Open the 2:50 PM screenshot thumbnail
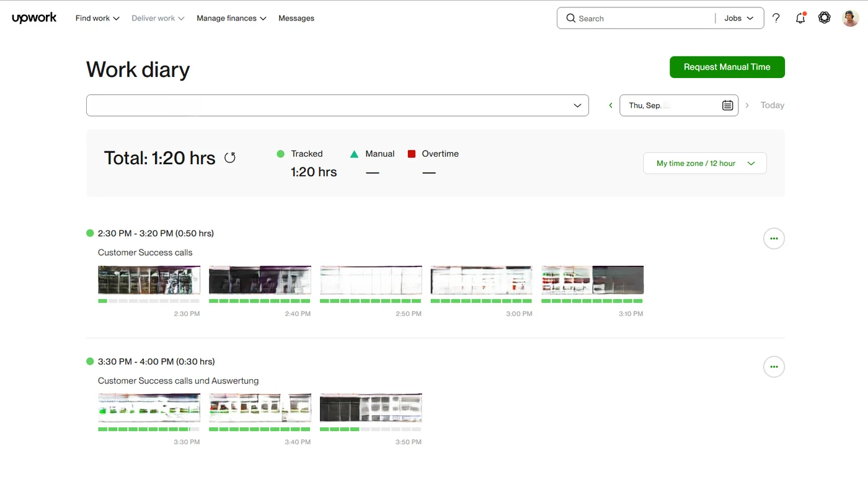The width and height of the screenshot is (868, 495). coord(371,280)
